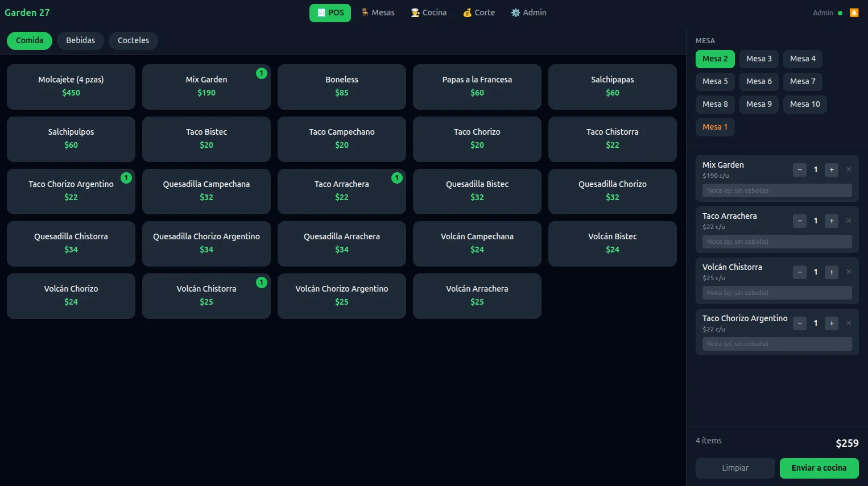Open the Cocina tab
Viewport: 868px width, 486px height.
pos(429,13)
